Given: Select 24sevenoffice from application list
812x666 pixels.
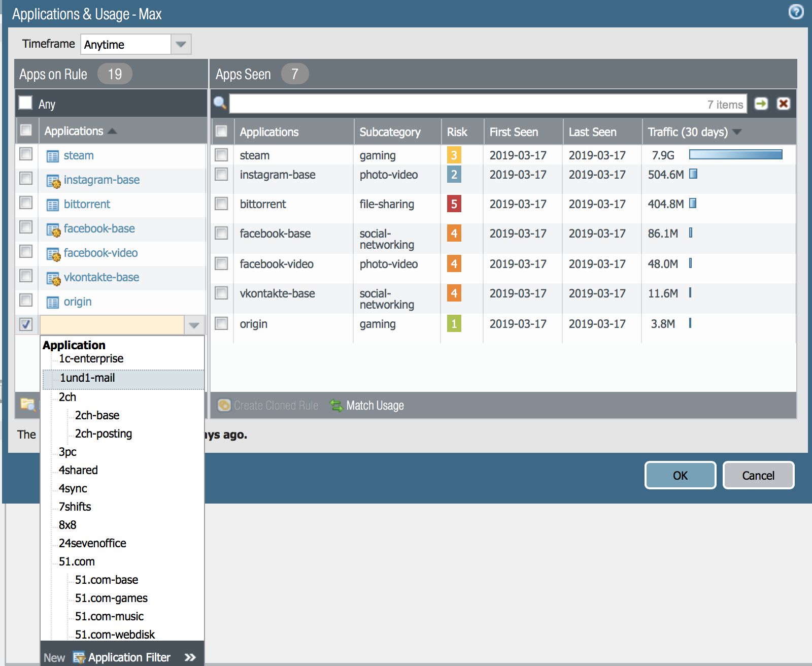Looking at the screenshot, I should (92, 543).
